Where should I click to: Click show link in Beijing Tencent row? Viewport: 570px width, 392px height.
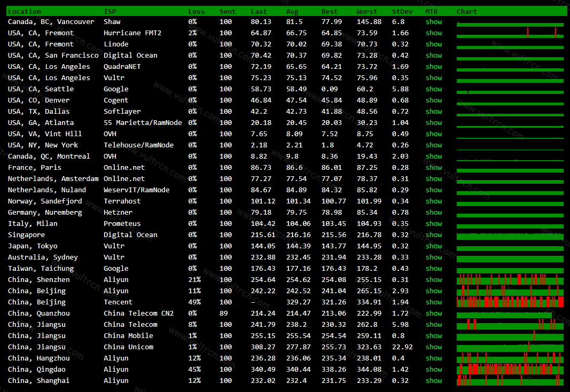click(x=434, y=302)
